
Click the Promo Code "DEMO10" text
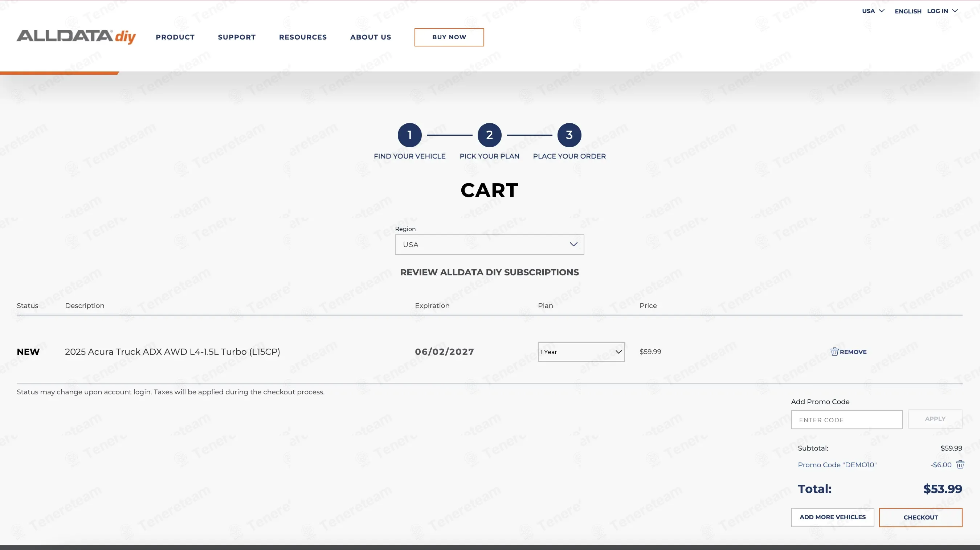(837, 465)
